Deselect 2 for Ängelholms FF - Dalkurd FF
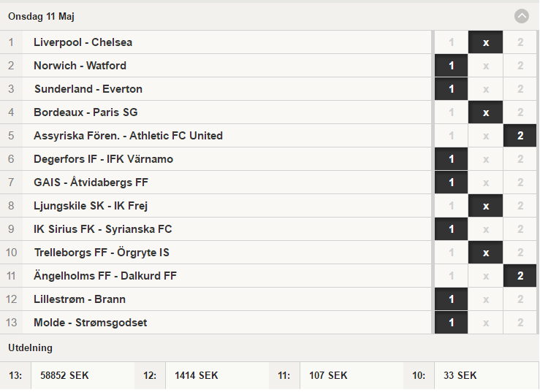This screenshot has width=540, height=392. point(520,276)
